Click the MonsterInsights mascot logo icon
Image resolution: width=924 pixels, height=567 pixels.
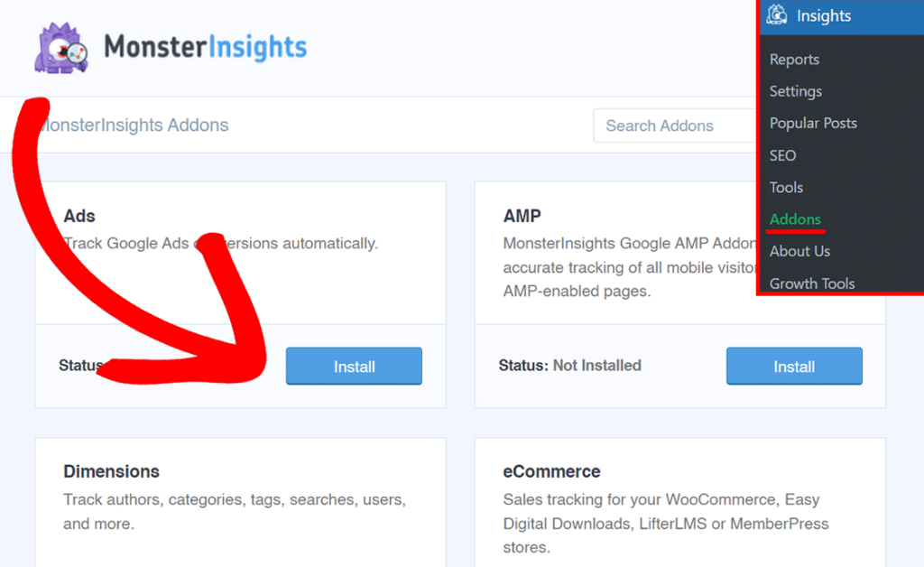pyautogui.click(x=60, y=47)
